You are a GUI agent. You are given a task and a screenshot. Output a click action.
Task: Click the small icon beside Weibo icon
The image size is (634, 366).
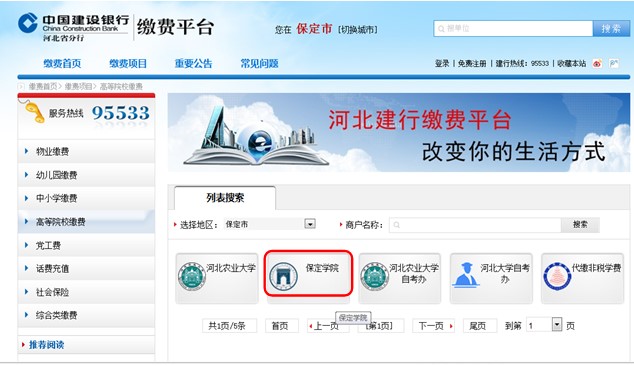coord(614,63)
